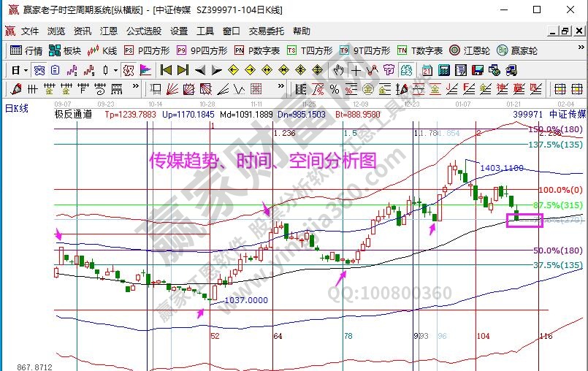The width and height of the screenshot is (588, 371).
Task: Open the 行情 market quotes view
Action: pyautogui.click(x=26, y=51)
